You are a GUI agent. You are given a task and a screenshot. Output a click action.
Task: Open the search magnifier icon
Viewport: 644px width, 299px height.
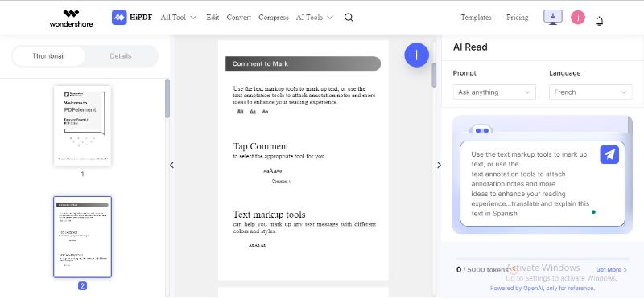coord(349,18)
